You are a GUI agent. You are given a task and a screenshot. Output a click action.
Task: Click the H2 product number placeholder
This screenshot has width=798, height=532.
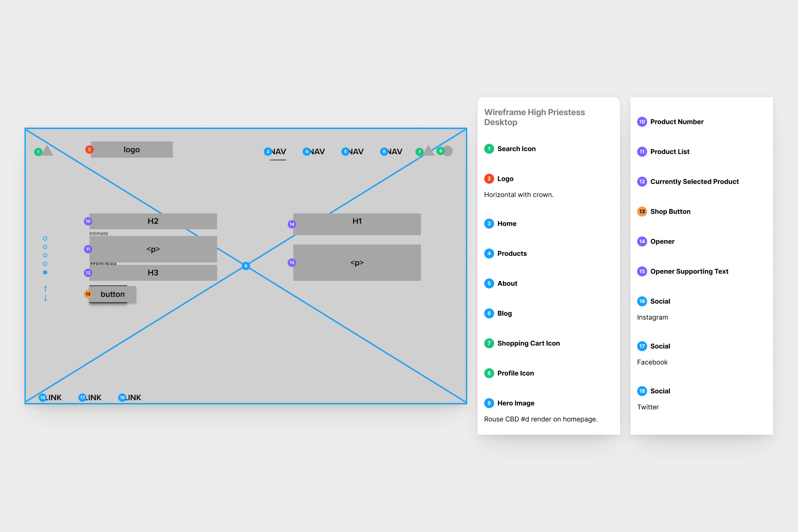pyautogui.click(x=153, y=221)
